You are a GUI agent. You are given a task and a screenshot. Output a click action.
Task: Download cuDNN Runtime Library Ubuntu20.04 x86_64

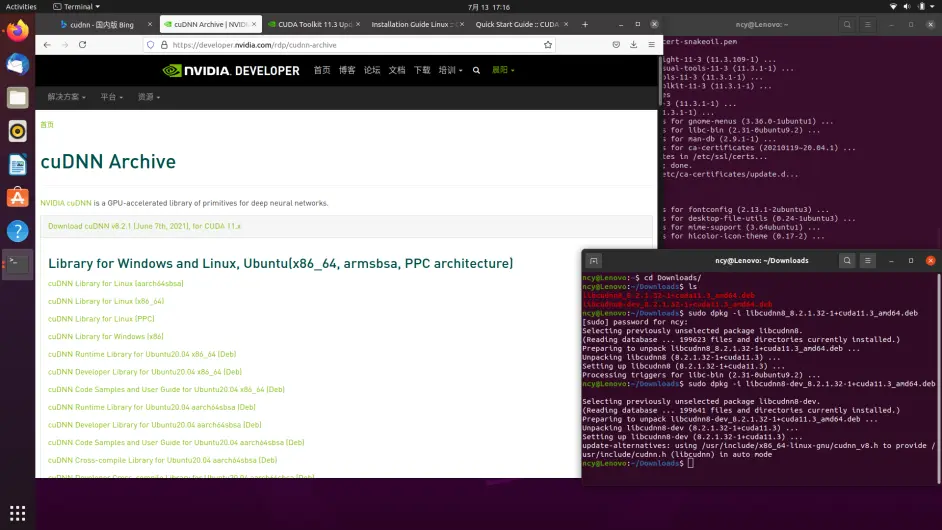pyautogui.click(x=142, y=355)
